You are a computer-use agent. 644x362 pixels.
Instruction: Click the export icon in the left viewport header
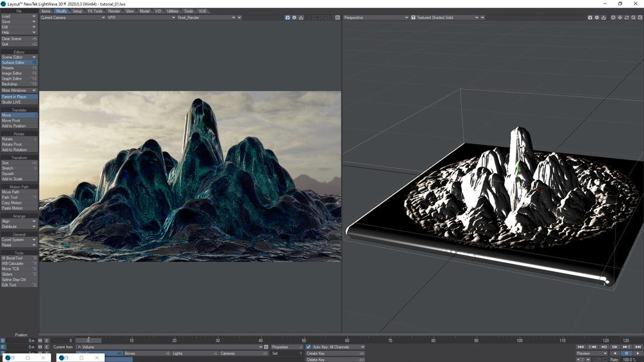click(x=301, y=17)
